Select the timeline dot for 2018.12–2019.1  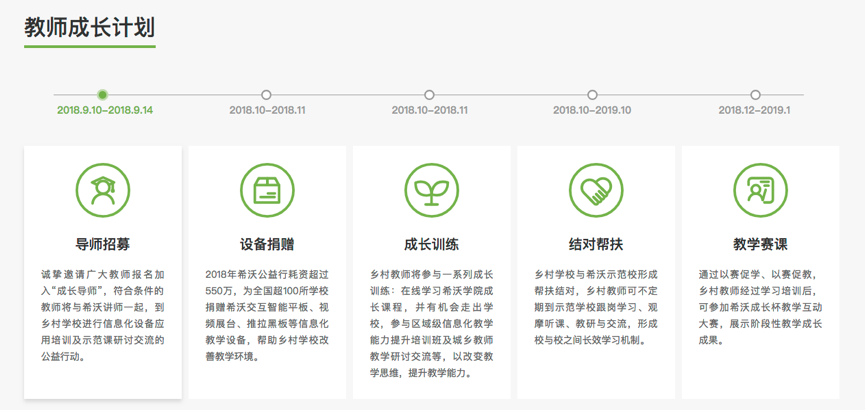[755, 95]
